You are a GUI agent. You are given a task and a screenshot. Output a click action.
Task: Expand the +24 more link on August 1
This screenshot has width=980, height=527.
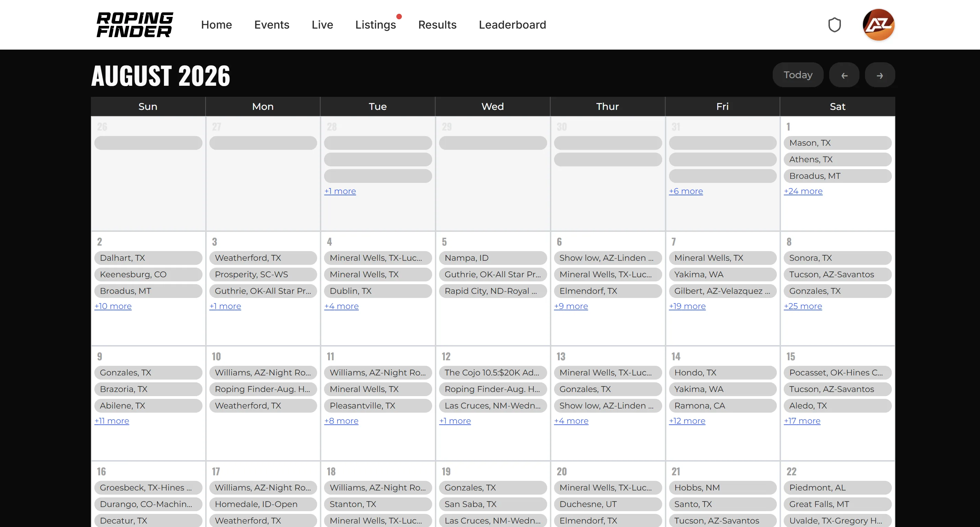tap(803, 191)
